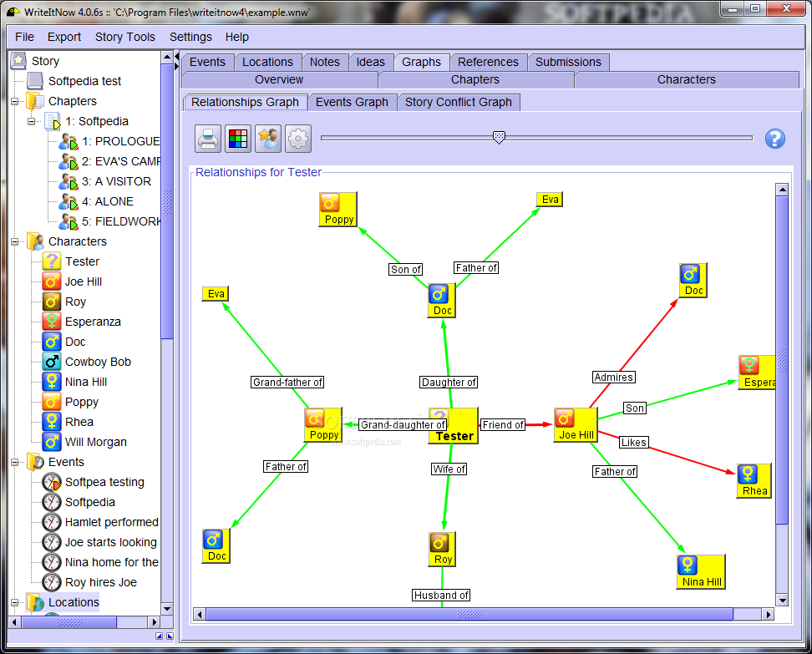812x654 pixels.
Task: Click the Admires relationship label
Action: 614,378
